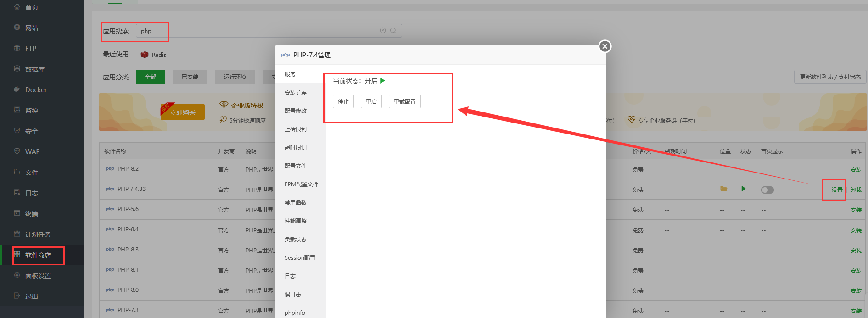Viewport: 868px width, 318px height.
Task: Click the search magnifier icon in app search
Action: [393, 31]
